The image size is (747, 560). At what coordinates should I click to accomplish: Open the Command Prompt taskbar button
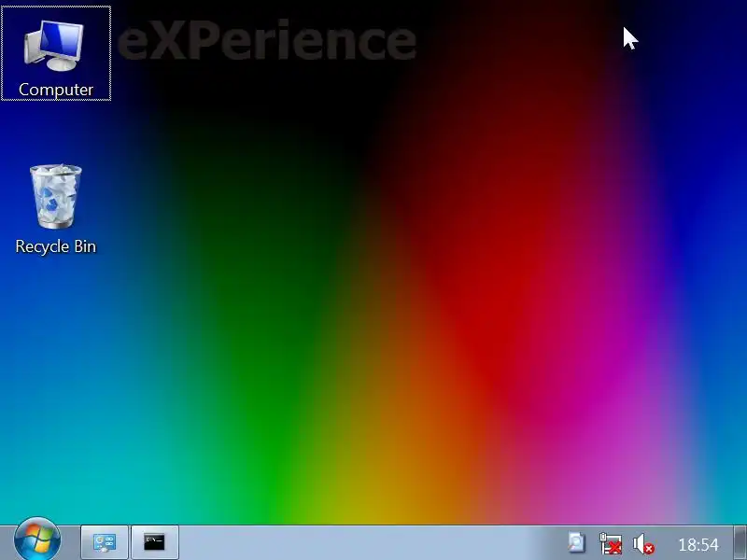tap(154, 542)
